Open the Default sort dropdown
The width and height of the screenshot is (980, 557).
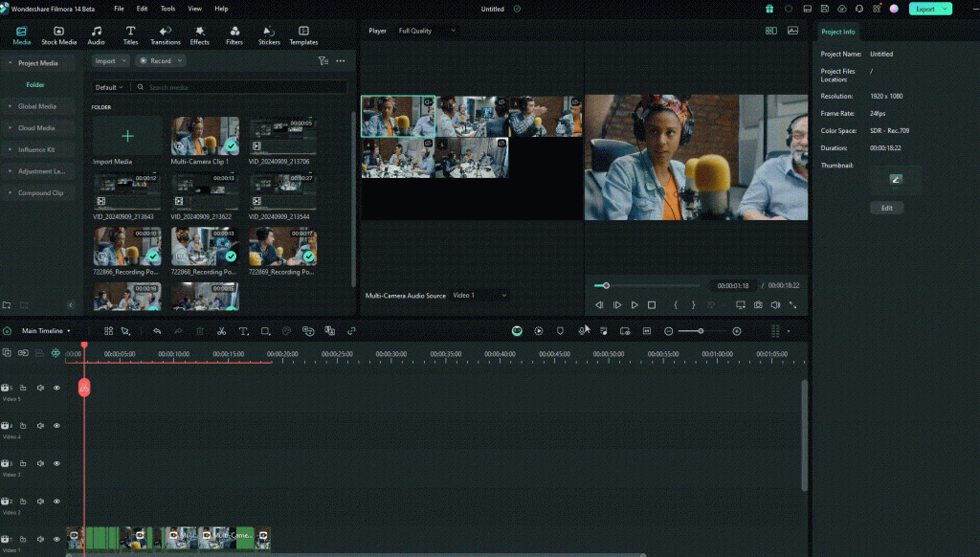click(x=109, y=87)
